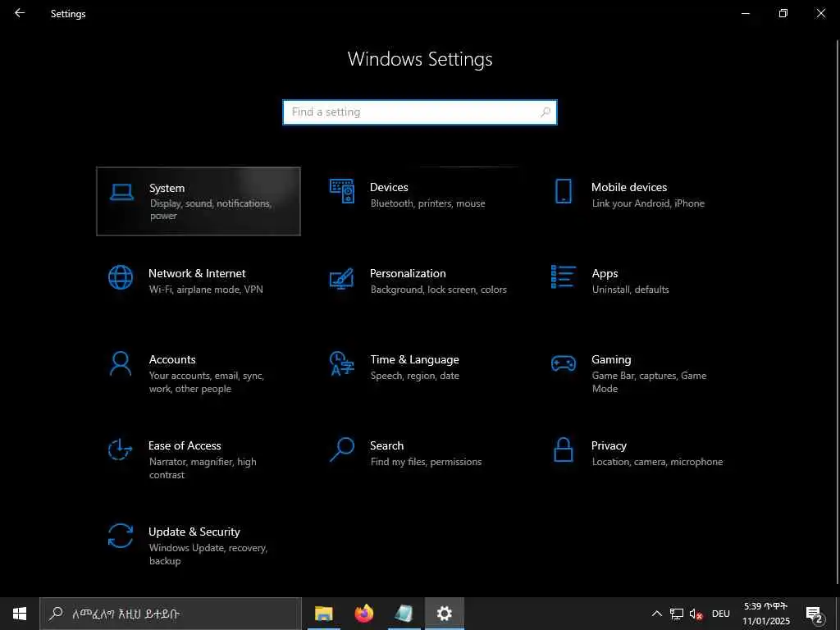This screenshot has width=840, height=630.
Task: Click the magnifier in Find a setting box
Action: coord(546,112)
